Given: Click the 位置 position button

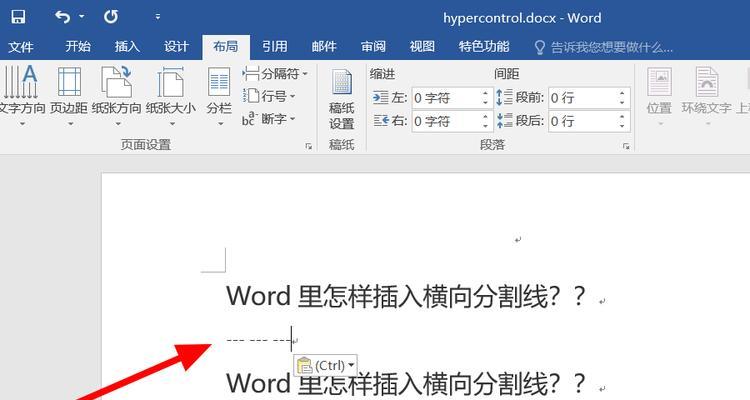Looking at the screenshot, I should (660, 96).
